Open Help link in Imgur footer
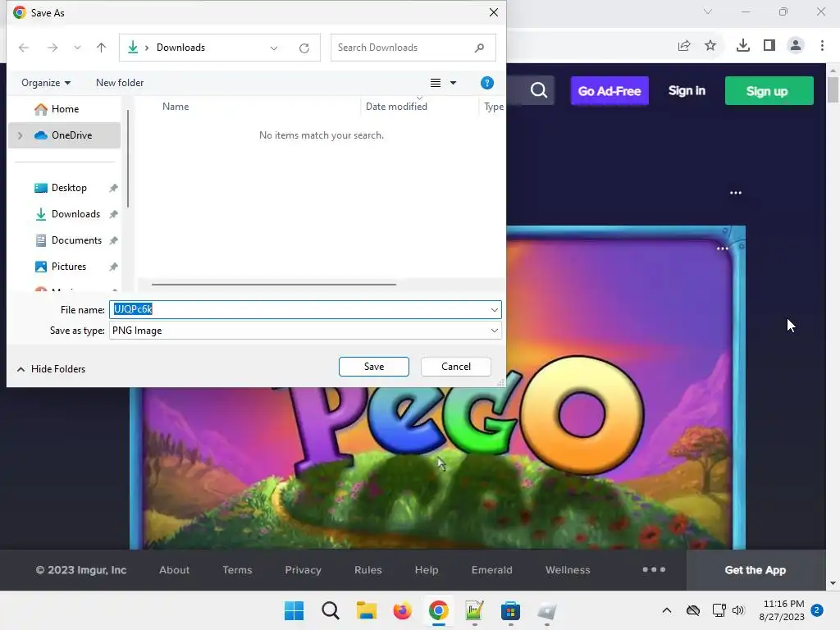Image resolution: width=840 pixels, height=630 pixels. click(x=427, y=570)
